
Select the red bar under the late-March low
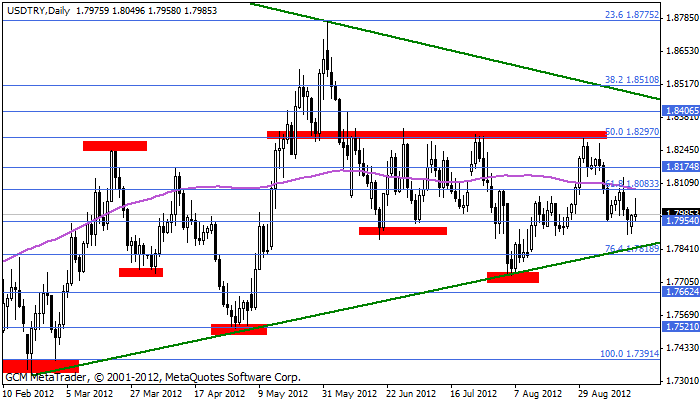click(141, 272)
